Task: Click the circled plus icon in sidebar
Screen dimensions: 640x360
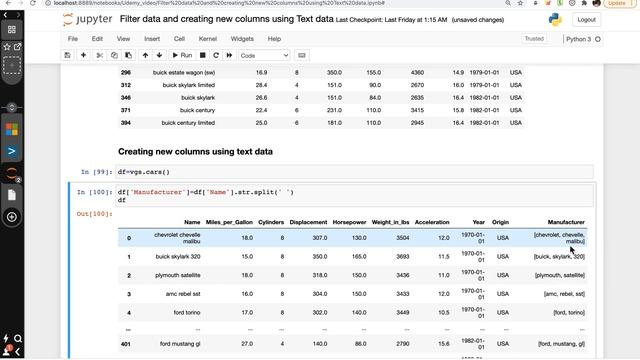Action: pos(12,217)
